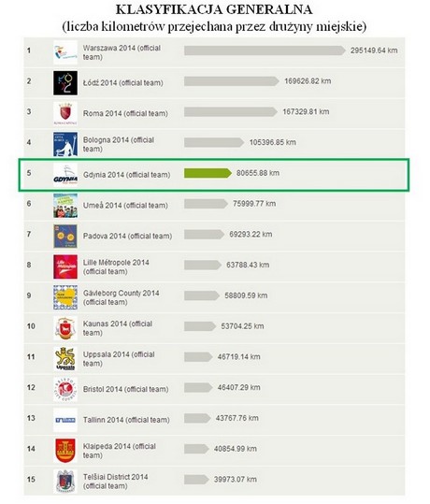Click the Bristol City Council round logo

click(x=65, y=389)
